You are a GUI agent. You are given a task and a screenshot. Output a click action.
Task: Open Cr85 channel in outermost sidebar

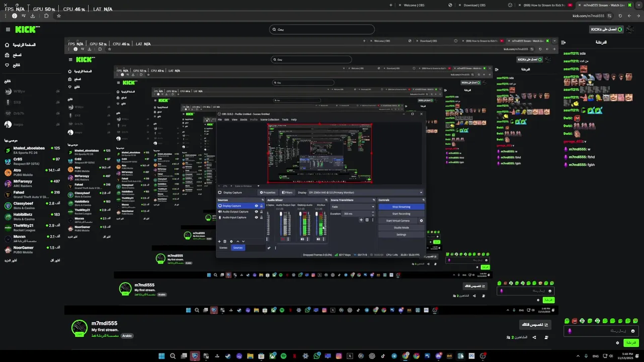32,161
